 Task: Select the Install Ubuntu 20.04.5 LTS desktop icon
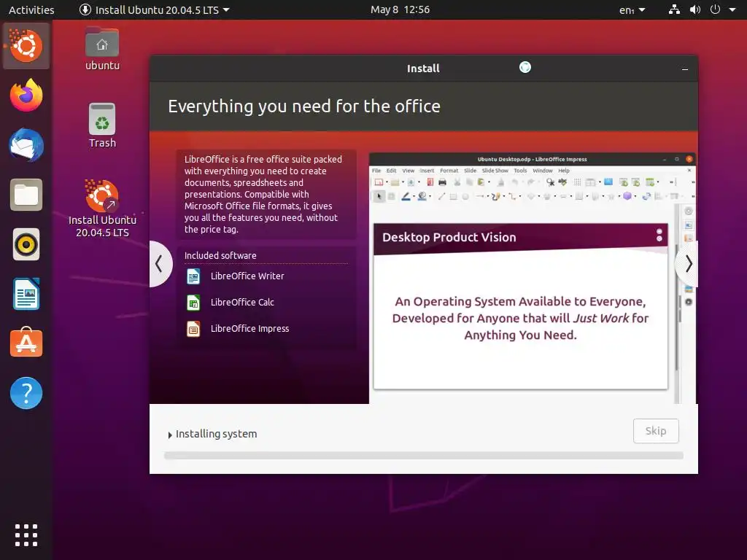tap(102, 209)
